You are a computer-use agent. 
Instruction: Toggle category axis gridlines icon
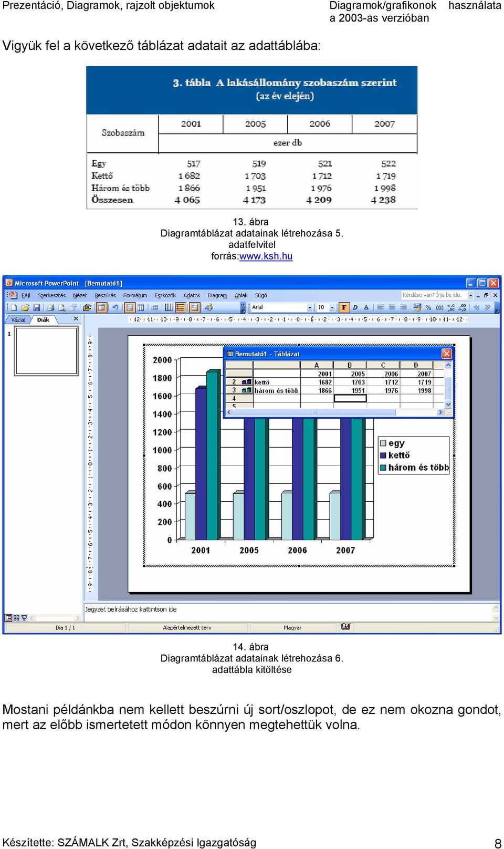[169, 308]
